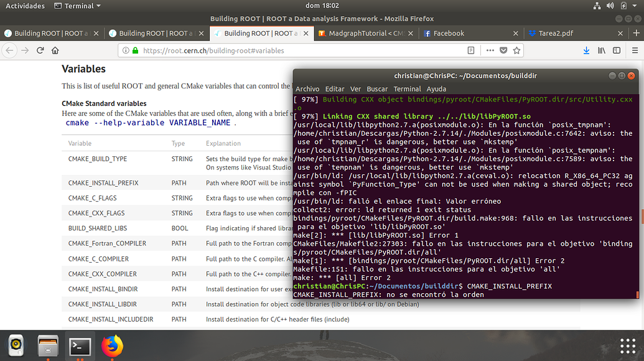
Task: Toggle Firefox sidebar icon
Action: [617, 50]
